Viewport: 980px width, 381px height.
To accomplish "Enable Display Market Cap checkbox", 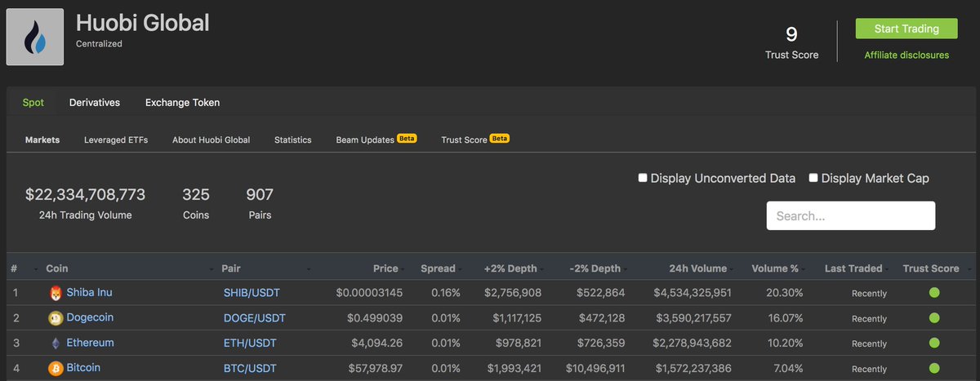I will point(813,178).
